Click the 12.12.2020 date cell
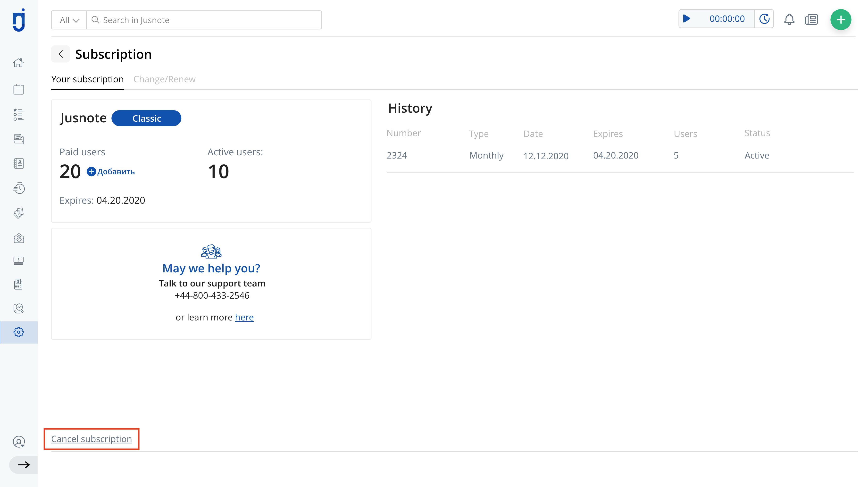The height and width of the screenshot is (487, 868). tap(545, 156)
